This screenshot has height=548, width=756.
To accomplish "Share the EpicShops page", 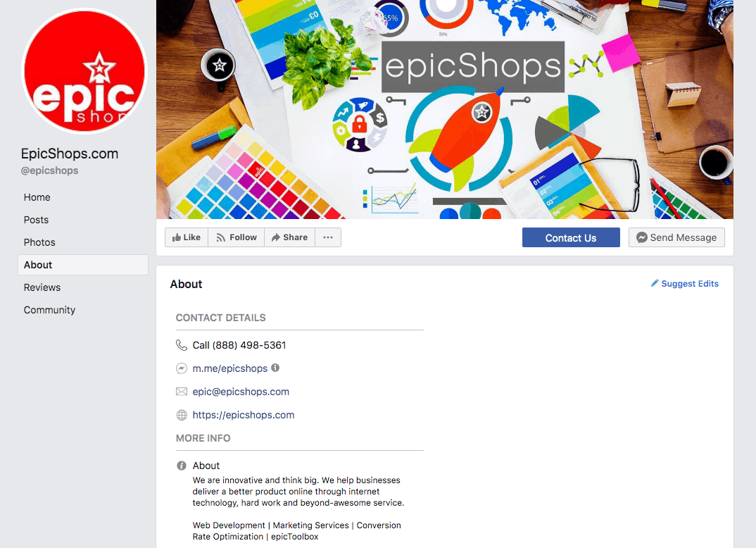I will pyautogui.click(x=290, y=237).
